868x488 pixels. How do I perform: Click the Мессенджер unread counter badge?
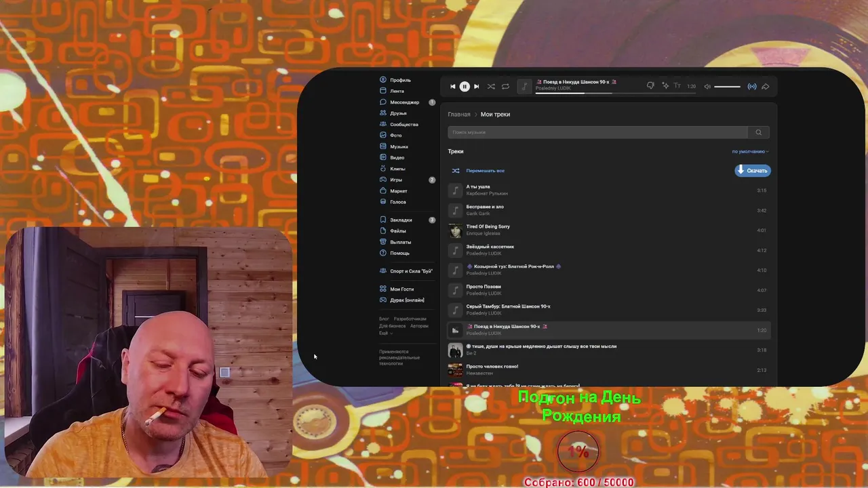point(432,102)
